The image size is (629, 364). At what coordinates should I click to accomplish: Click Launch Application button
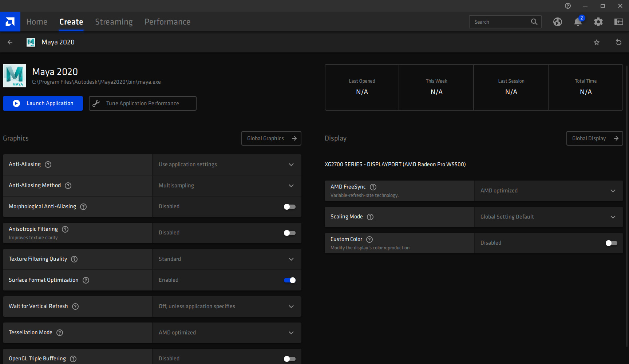(x=43, y=103)
